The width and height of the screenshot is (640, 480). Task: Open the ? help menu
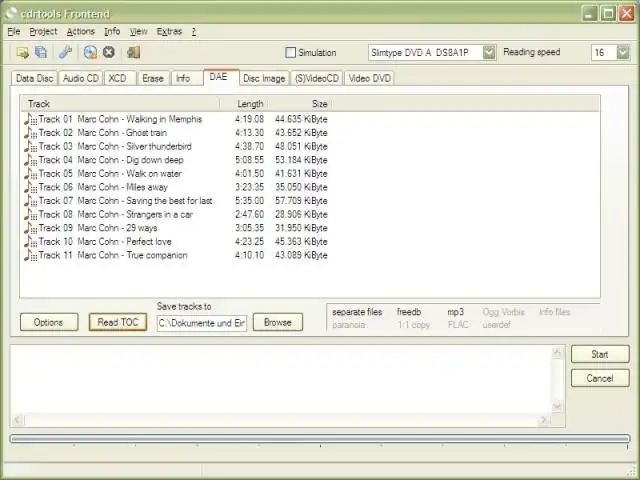coord(194,31)
